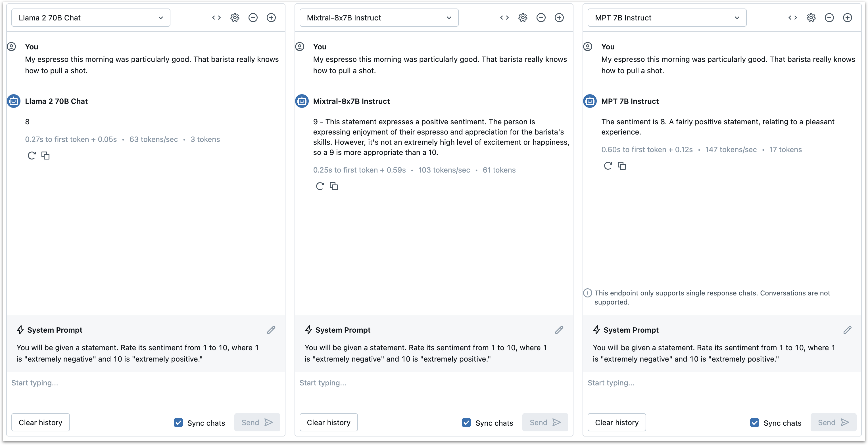Open code view in Llama 2 70B Chat panel
The height and width of the screenshot is (445, 868).
[x=216, y=18]
